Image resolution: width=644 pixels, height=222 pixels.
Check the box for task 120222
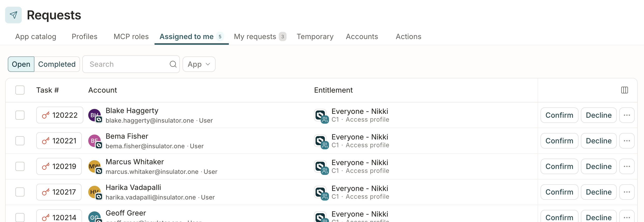point(20,115)
